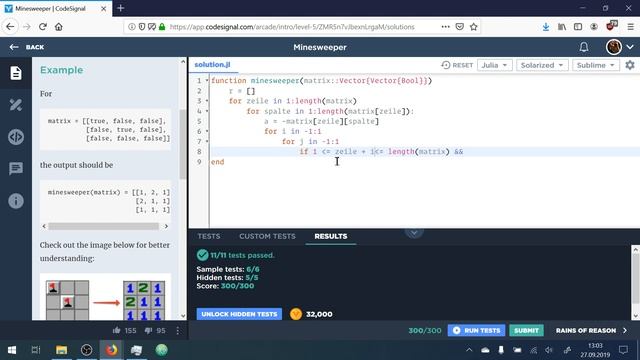Open a new browser tab
This screenshot has width=640, height=360.
[120, 8]
